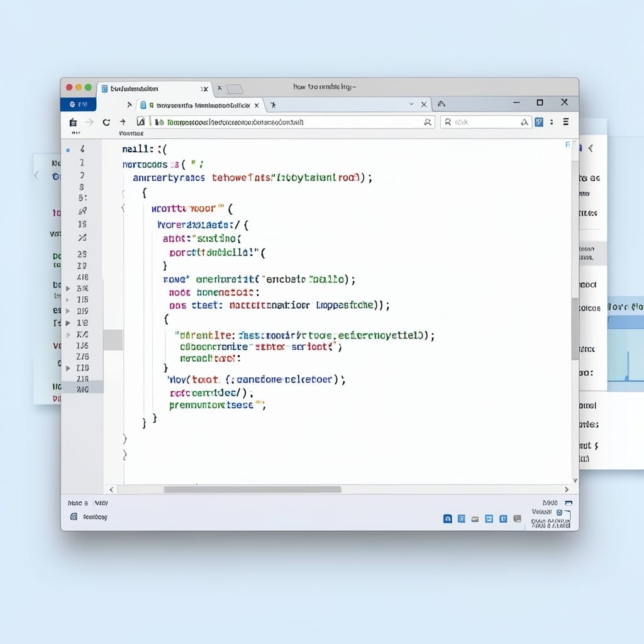
Task: Click the small box icon in status bar right
Action: click(559, 513)
